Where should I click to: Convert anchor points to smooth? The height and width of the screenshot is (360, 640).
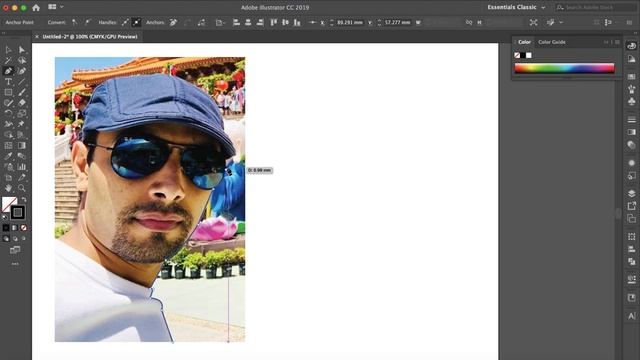pos(87,22)
